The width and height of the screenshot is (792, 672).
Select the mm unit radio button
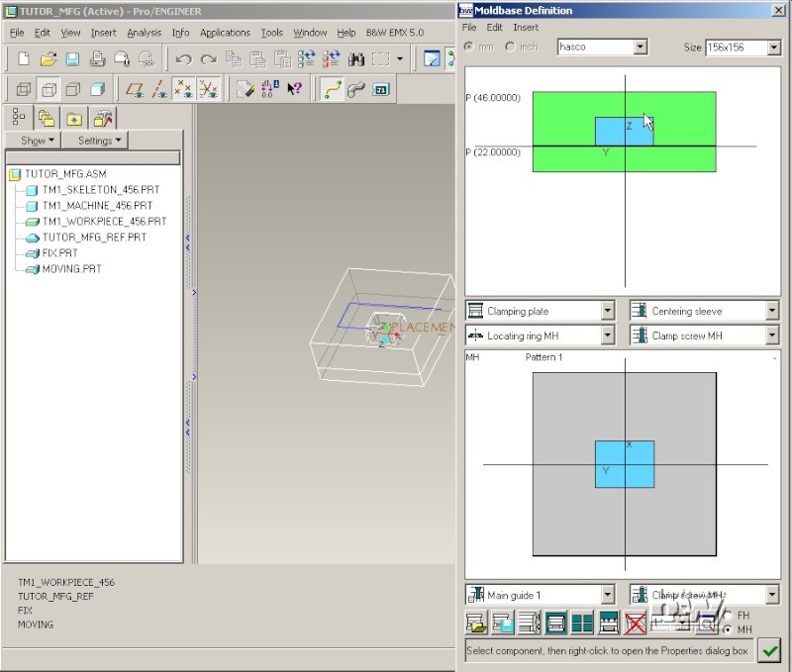468,47
